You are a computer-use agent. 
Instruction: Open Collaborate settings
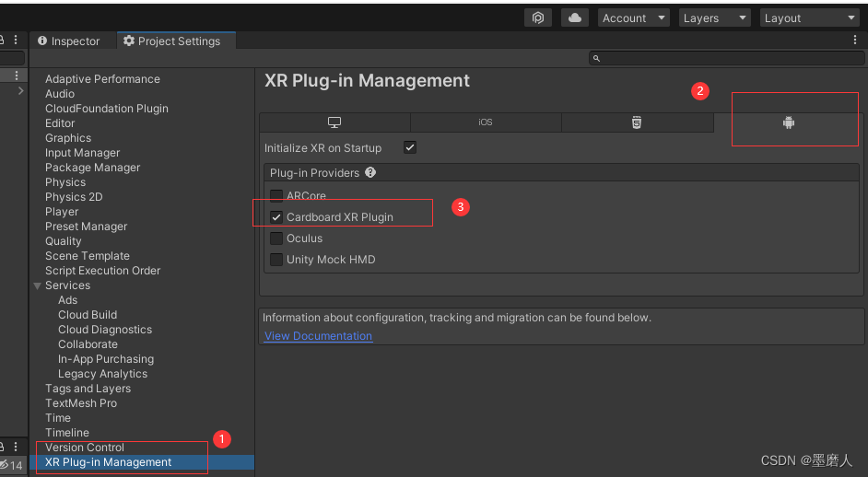click(88, 344)
